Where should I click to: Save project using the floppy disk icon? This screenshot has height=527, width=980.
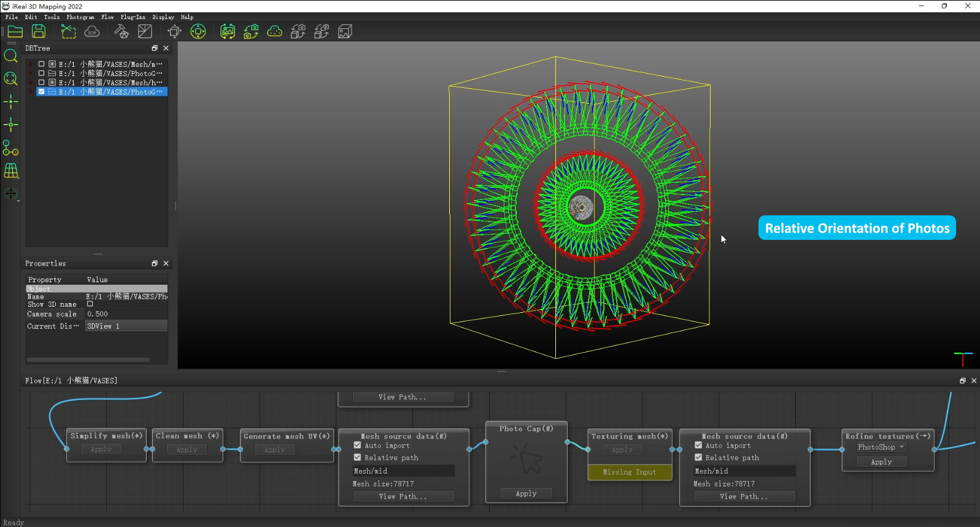coord(39,31)
